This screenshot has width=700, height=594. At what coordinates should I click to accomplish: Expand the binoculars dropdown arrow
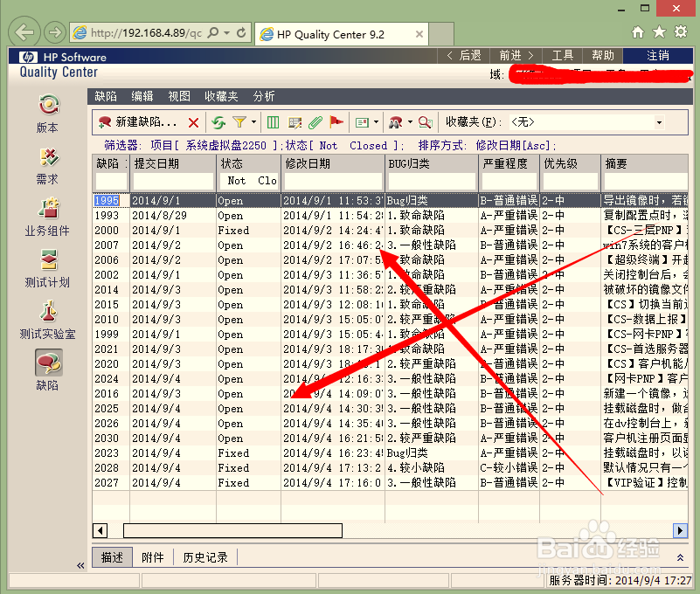[x=410, y=121]
